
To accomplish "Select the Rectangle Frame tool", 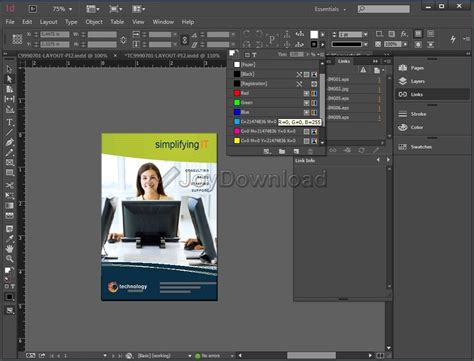I will [x=9, y=162].
